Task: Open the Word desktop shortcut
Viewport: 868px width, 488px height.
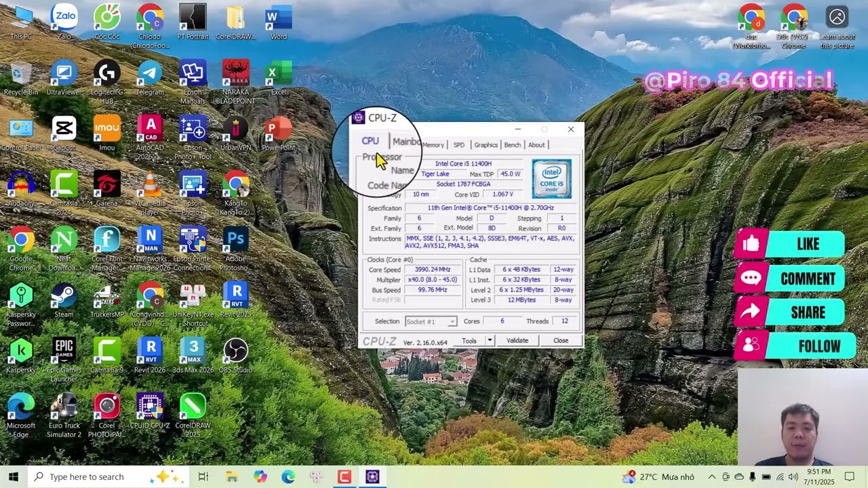Action: (279, 22)
